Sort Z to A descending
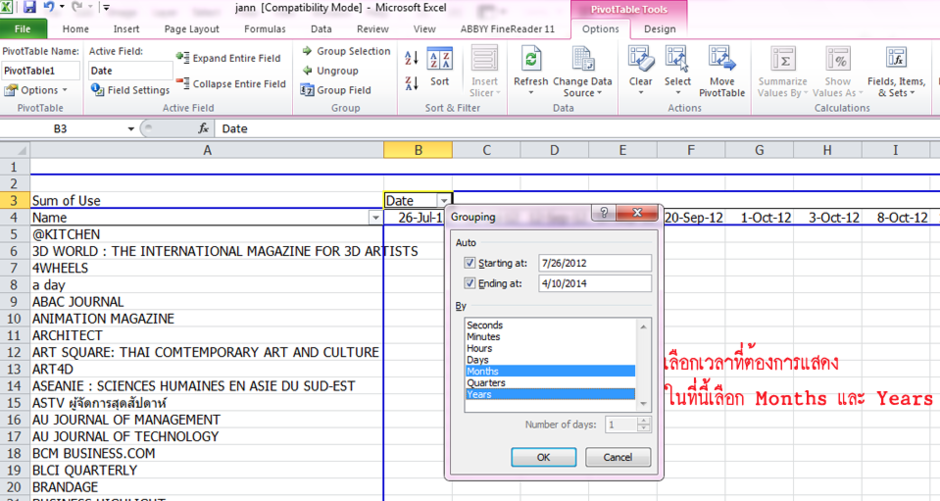This screenshot has height=501, width=940. click(411, 83)
